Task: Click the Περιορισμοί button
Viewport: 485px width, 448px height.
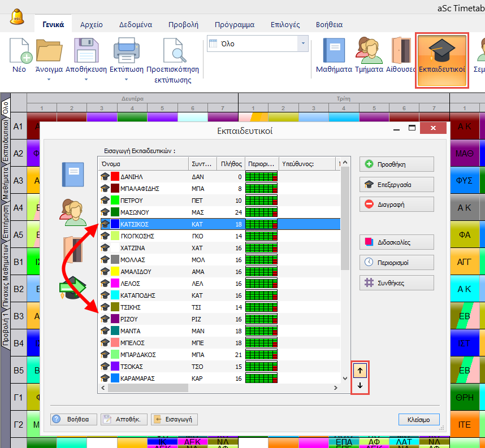Action: click(396, 263)
